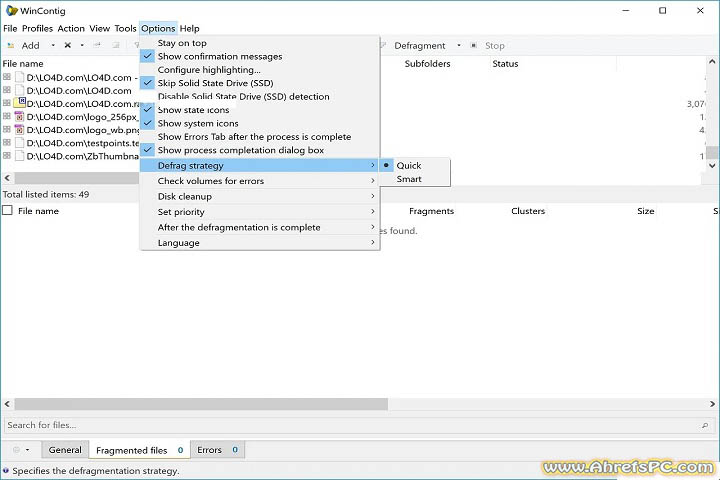The image size is (720, 480).
Task: Click the state grid icon of LO4D.com.ra row
Action: pos(6,103)
